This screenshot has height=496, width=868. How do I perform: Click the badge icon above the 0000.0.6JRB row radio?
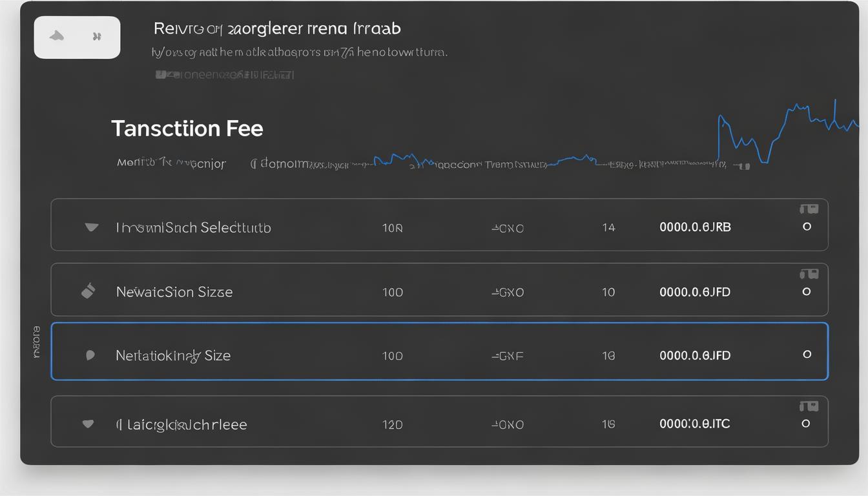coord(809,209)
